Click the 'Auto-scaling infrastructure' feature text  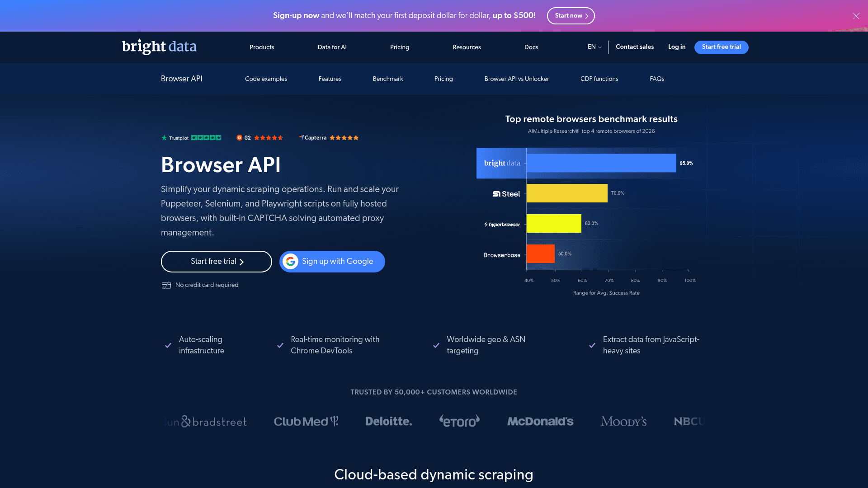[x=202, y=345]
